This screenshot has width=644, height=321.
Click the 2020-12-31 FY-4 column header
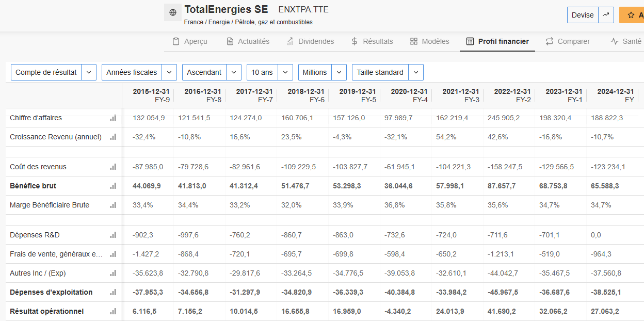pos(409,95)
